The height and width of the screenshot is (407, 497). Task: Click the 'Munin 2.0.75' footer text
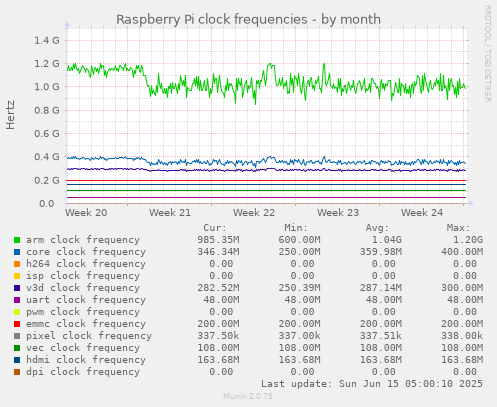(x=248, y=396)
